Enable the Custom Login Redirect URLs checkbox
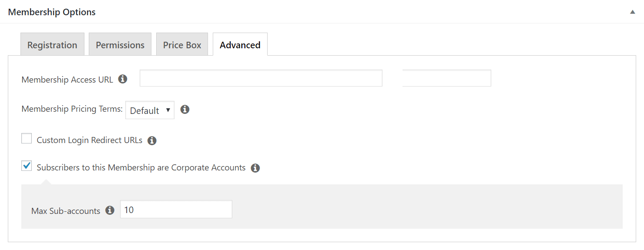 tap(27, 139)
